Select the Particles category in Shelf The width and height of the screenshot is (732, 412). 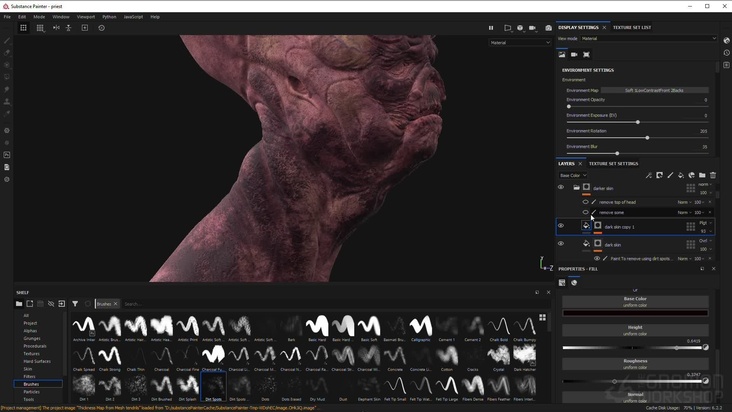32,392
